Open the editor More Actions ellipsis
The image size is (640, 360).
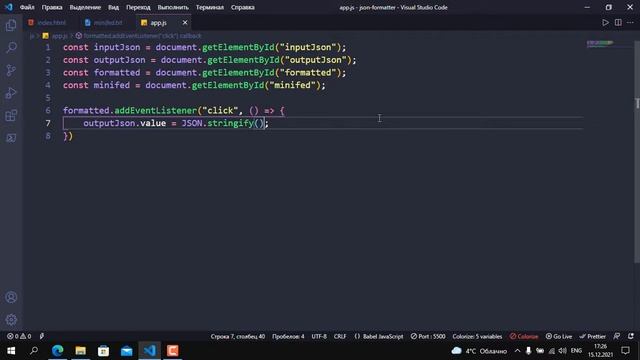tap(630, 22)
